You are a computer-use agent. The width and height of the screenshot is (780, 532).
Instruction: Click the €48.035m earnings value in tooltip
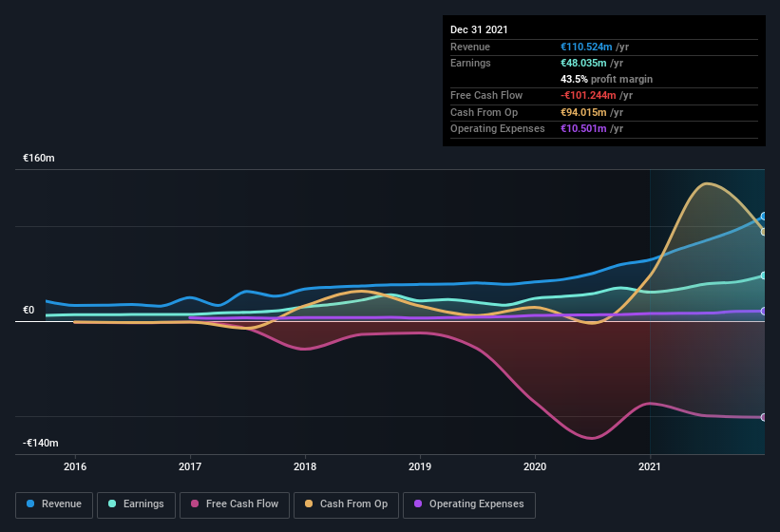(x=583, y=63)
